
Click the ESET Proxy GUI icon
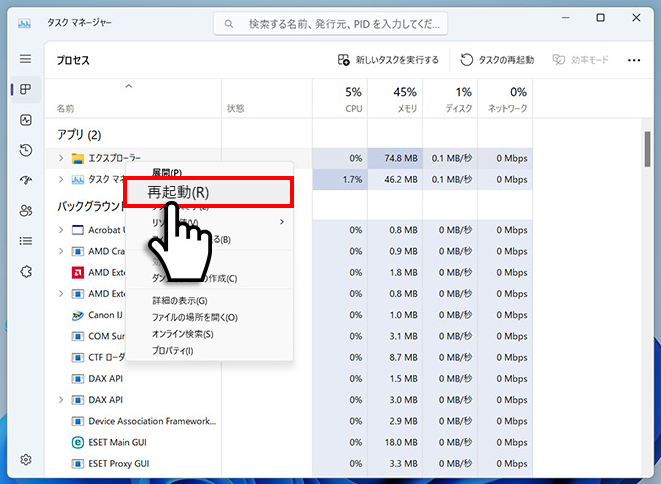point(78,464)
